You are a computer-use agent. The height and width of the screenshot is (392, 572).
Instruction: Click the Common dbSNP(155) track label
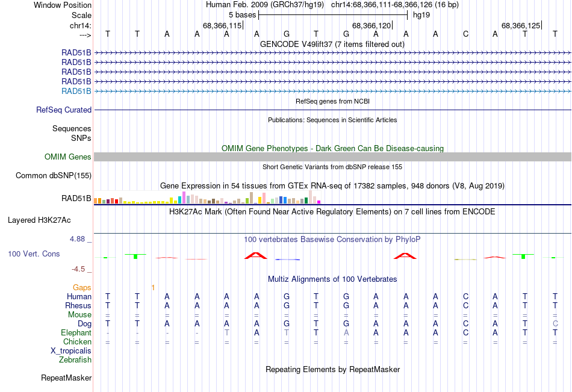[x=54, y=176]
